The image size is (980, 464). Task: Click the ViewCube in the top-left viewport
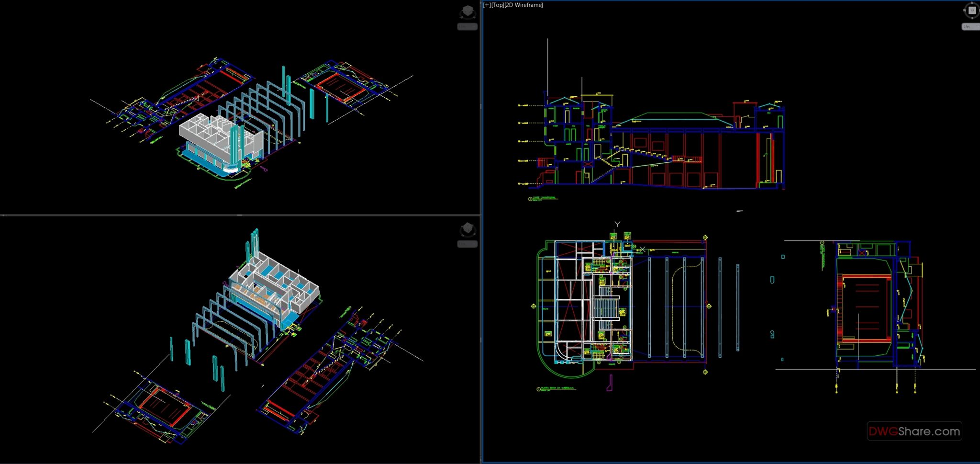click(468, 11)
